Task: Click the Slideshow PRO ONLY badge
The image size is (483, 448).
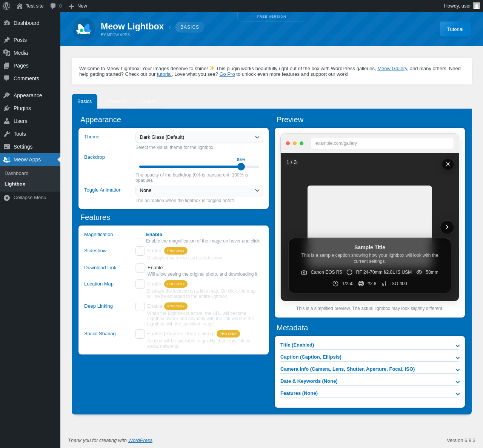Action: tap(176, 251)
